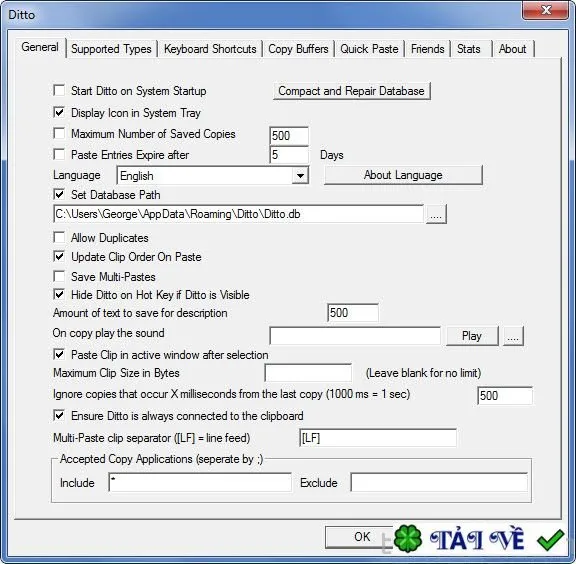
Task: Edit the ignore copies milliseconds field
Action: tap(504, 396)
